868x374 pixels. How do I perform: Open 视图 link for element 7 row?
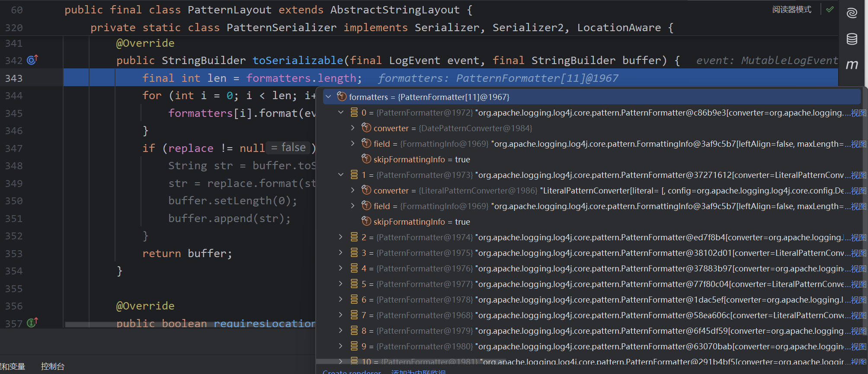point(858,316)
